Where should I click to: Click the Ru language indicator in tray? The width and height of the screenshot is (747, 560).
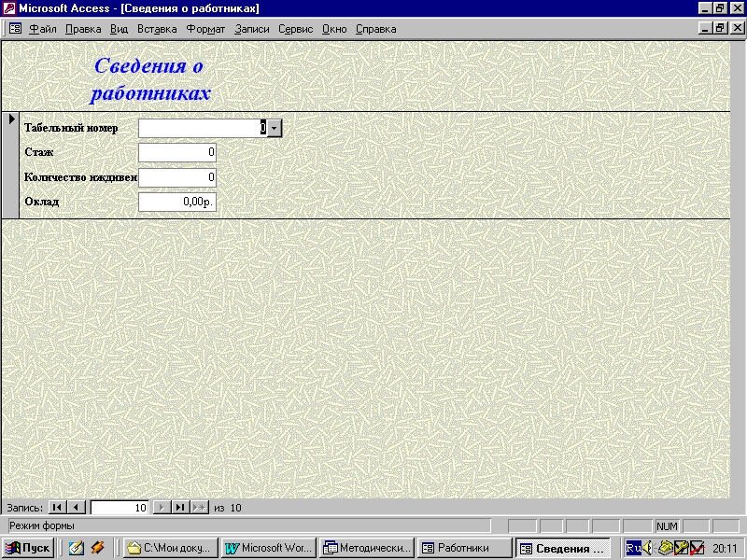633,548
